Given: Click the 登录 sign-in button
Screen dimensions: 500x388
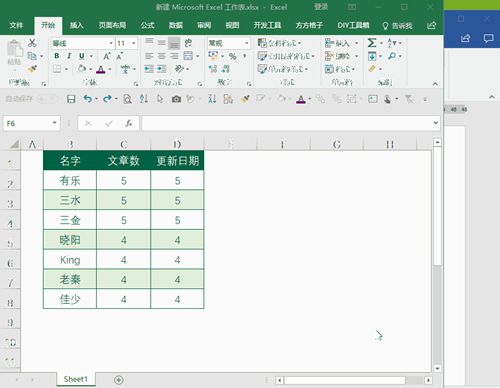Looking at the screenshot, I should (321, 7).
